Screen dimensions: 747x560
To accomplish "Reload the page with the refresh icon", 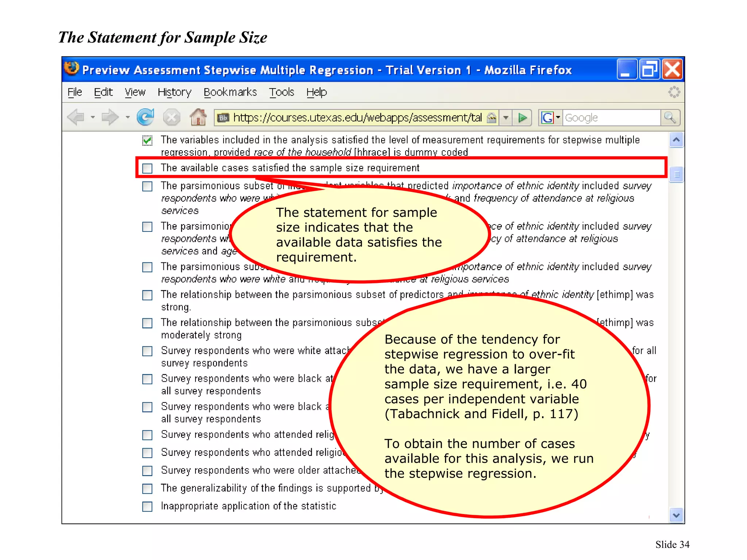I will [145, 117].
